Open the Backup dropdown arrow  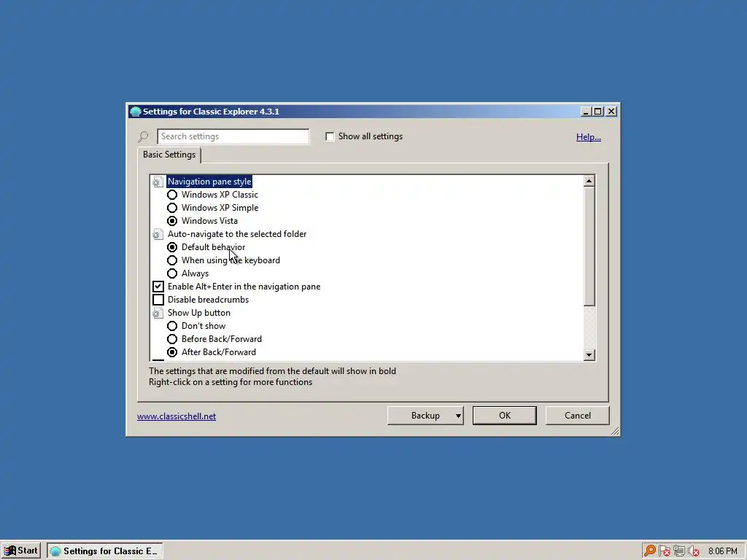[458, 416]
